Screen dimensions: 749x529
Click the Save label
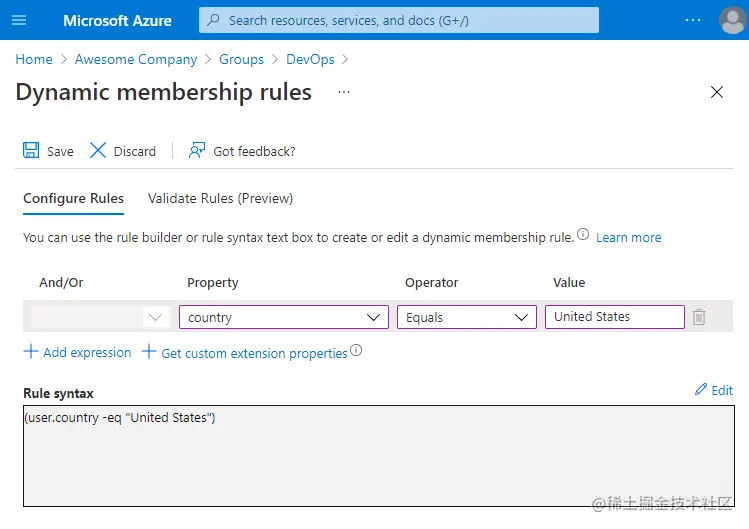(x=60, y=151)
